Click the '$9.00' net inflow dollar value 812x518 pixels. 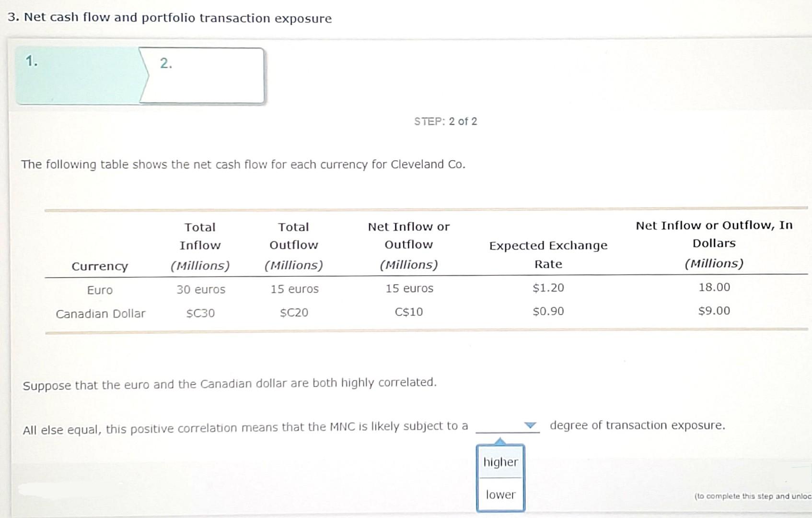click(714, 311)
